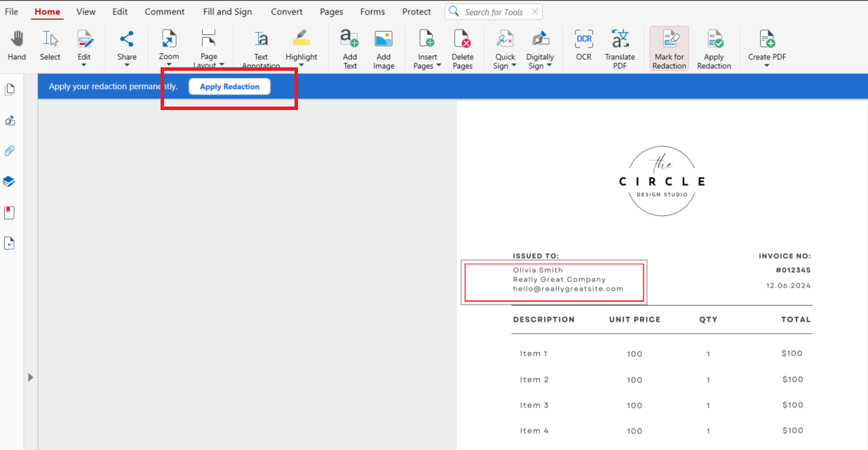Switch to the View tab
Screen dimensions: 868x450
point(86,11)
